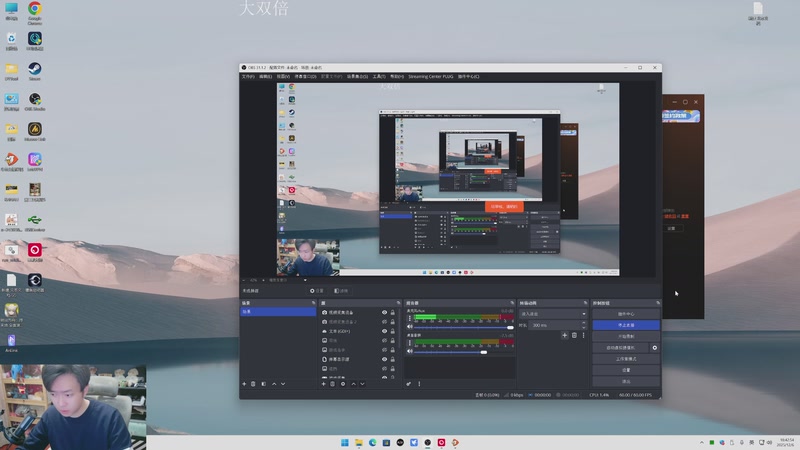This screenshot has height=450, width=800.
Task: Add a scene transition with plus icon
Action: 564,335
